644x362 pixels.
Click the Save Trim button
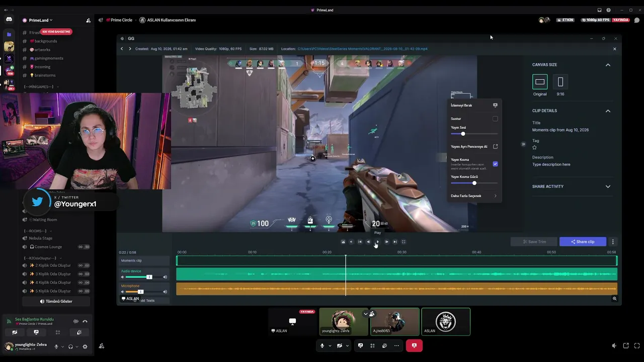coord(534,242)
